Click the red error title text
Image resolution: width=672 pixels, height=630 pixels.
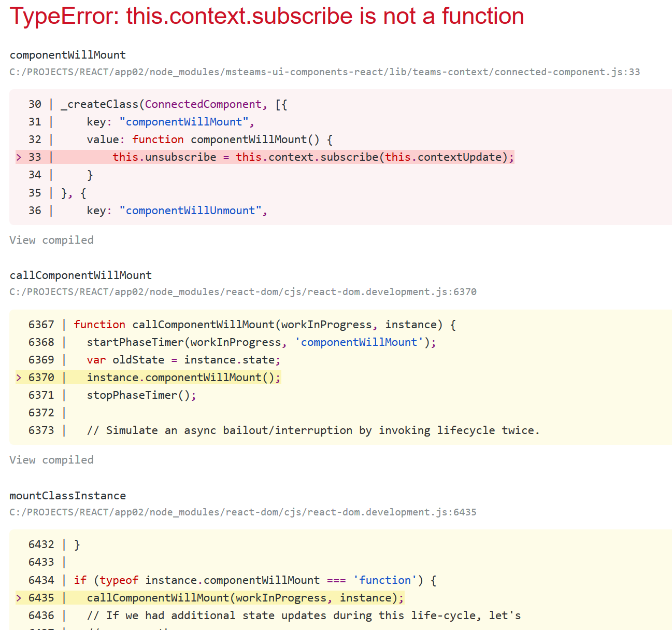pyautogui.click(x=267, y=16)
